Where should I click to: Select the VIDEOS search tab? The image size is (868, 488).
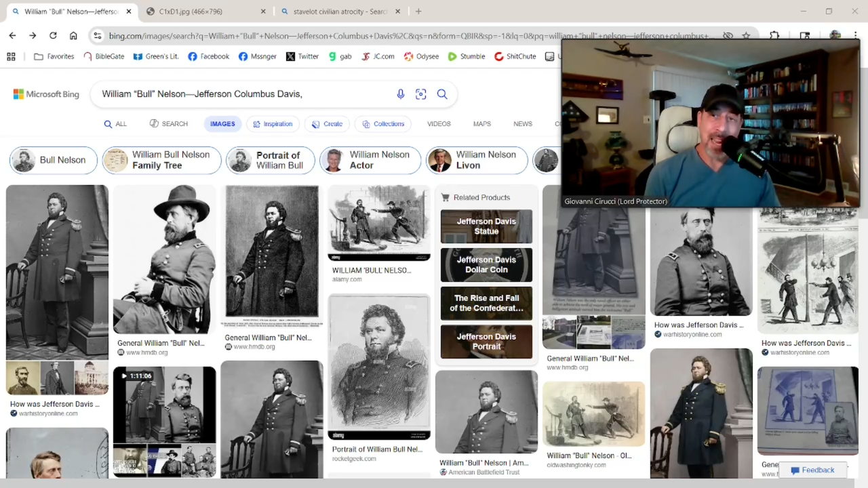point(439,124)
